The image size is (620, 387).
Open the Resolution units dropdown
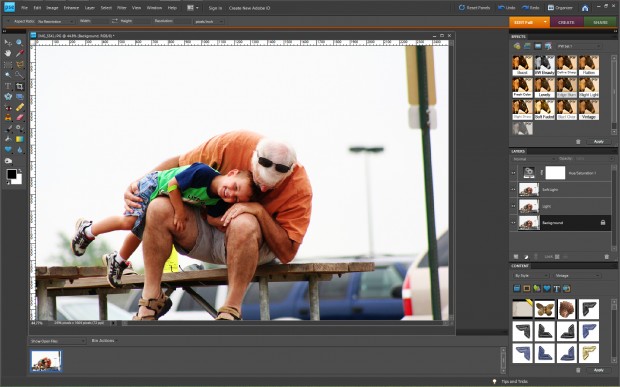point(209,21)
